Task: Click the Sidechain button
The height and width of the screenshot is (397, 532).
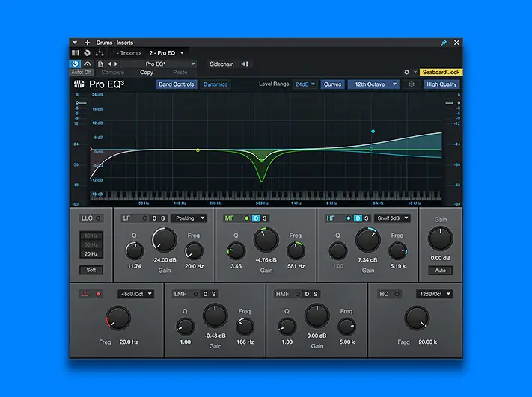Action: pyautogui.click(x=221, y=64)
